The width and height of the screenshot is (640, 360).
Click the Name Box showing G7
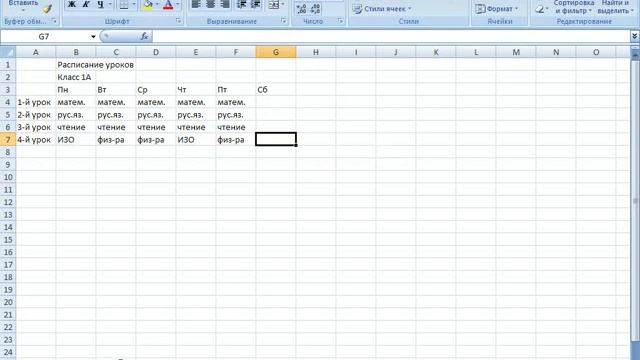coord(44,37)
